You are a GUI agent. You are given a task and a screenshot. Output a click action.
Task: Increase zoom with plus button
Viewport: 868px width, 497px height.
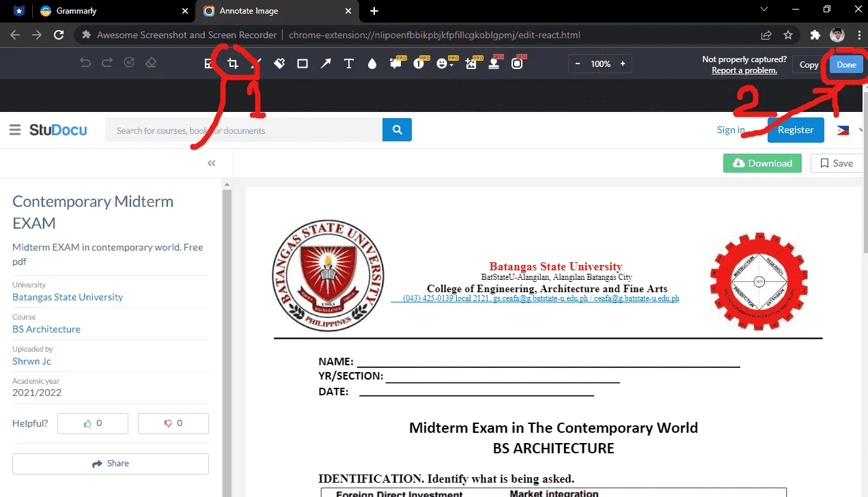(x=623, y=63)
